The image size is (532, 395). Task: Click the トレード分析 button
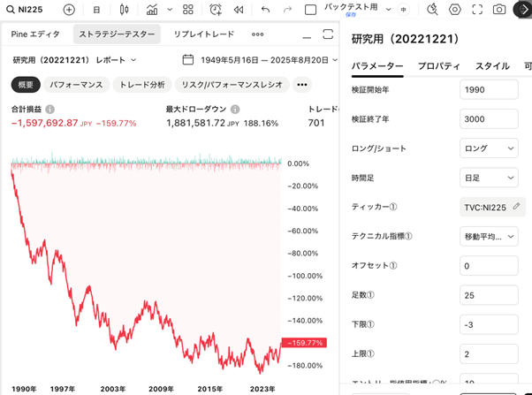pyautogui.click(x=141, y=85)
